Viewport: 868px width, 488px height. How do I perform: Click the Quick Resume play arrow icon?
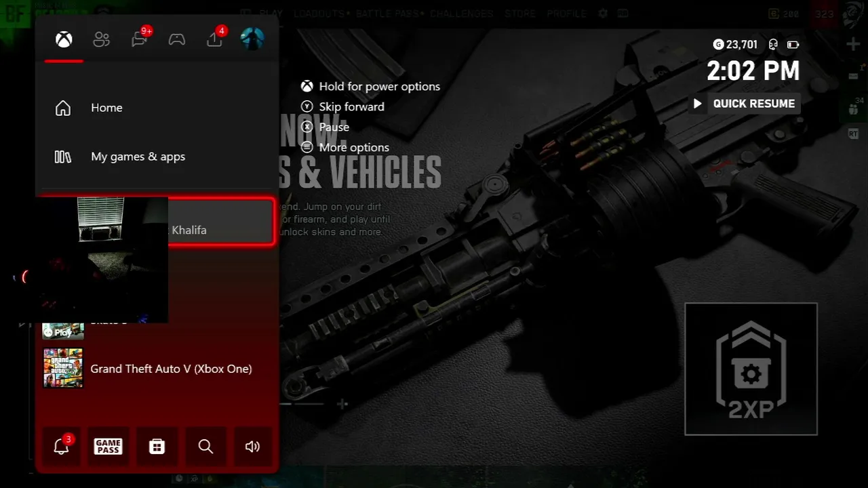tap(697, 104)
